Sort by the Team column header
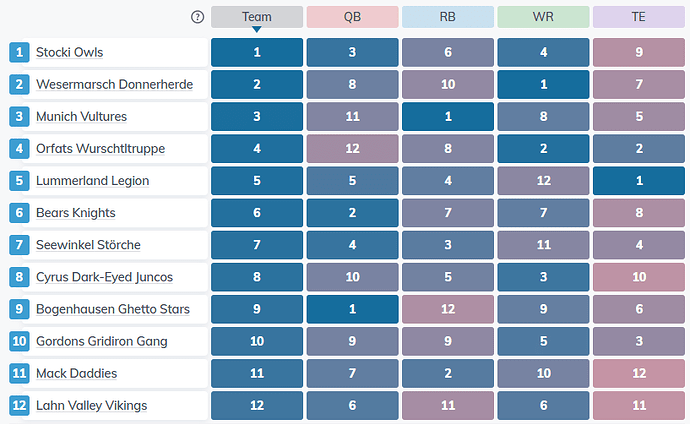The image size is (690, 424). coord(257,17)
